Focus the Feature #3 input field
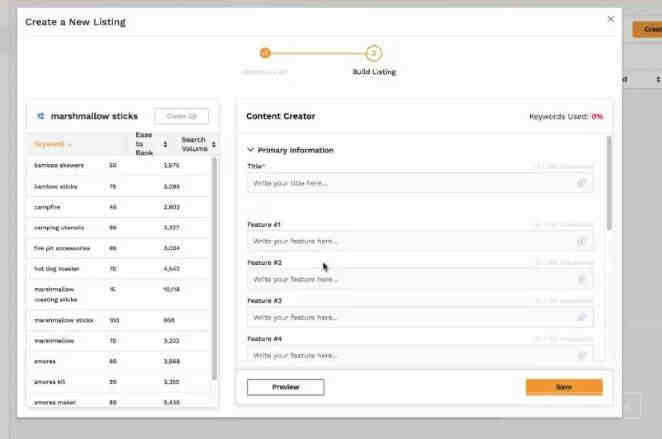Viewport: 662px width, 439px height. tap(420, 317)
